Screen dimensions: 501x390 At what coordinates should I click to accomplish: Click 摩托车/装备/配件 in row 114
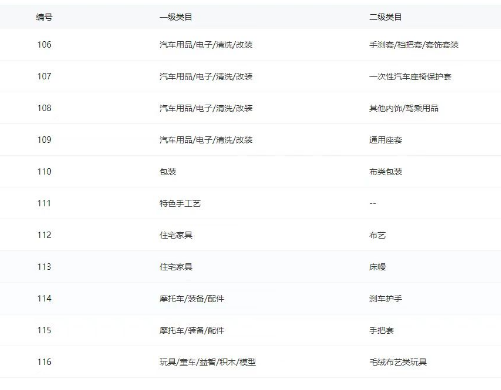192,298
